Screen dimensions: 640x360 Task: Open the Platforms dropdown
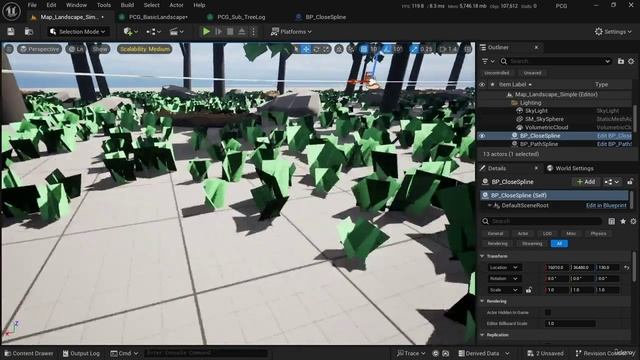(x=291, y=31)
